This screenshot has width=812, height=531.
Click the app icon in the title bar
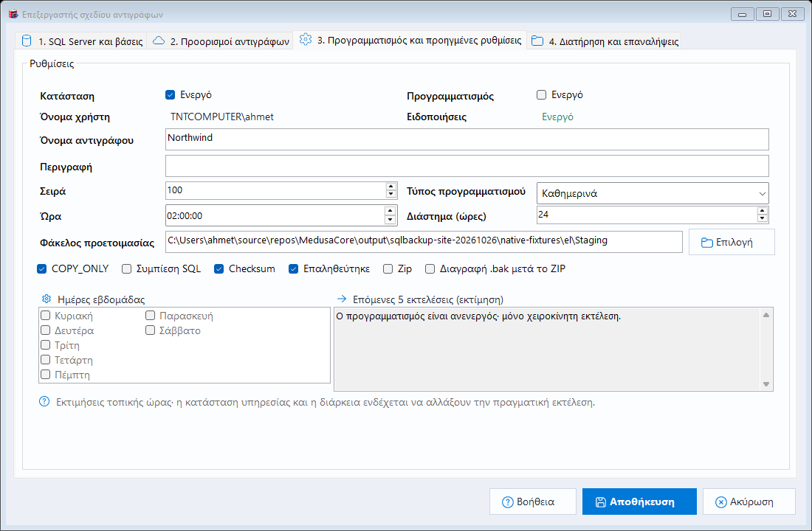coord(13,14)
